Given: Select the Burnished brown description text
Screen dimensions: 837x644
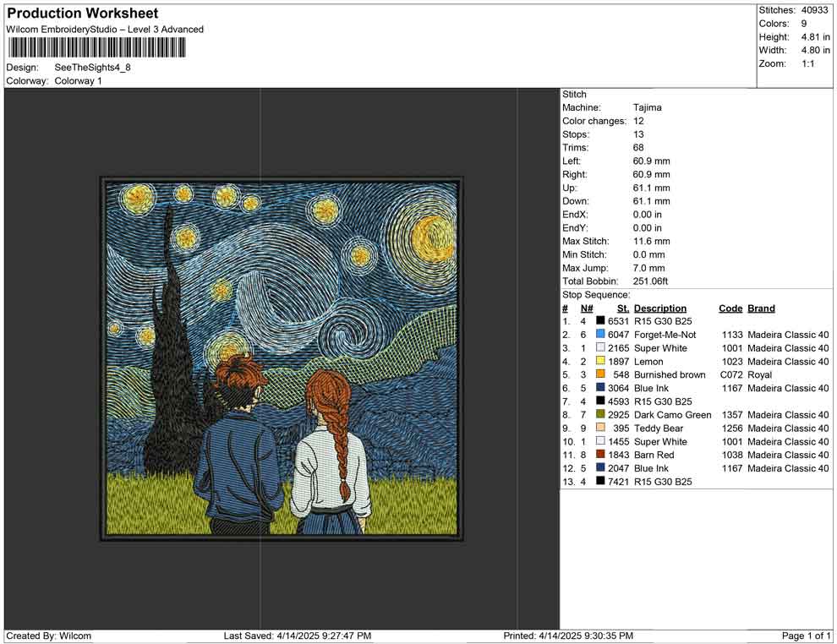Looking at the screenshot, I should pyautogui.click(x=670, y=374).
